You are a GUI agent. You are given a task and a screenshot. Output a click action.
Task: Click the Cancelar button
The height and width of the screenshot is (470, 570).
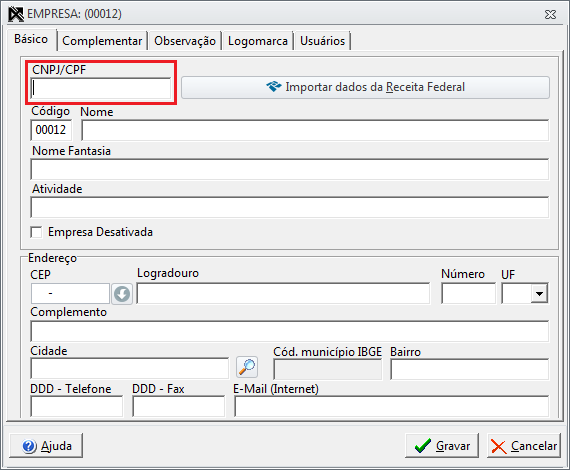[x=524, y=445]
